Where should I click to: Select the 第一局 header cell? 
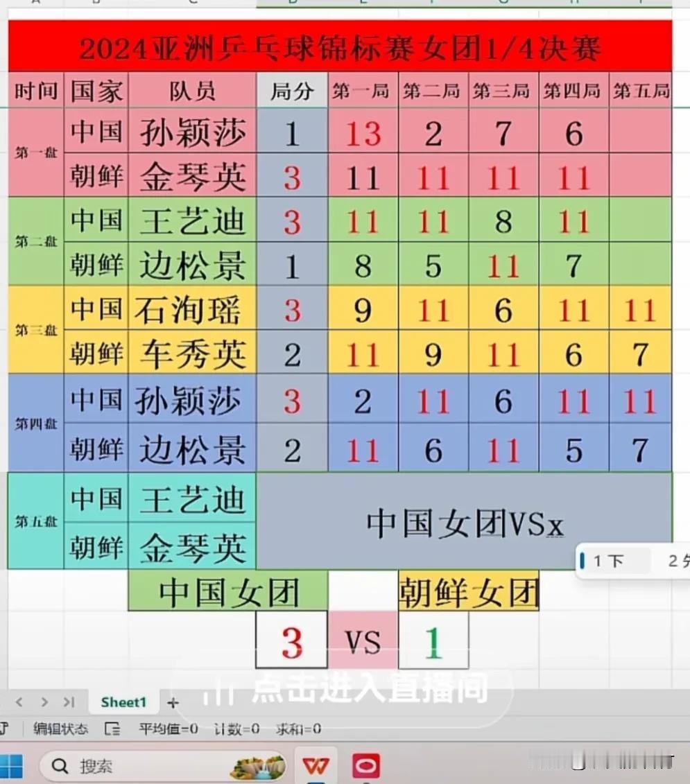tap(363, 91)
